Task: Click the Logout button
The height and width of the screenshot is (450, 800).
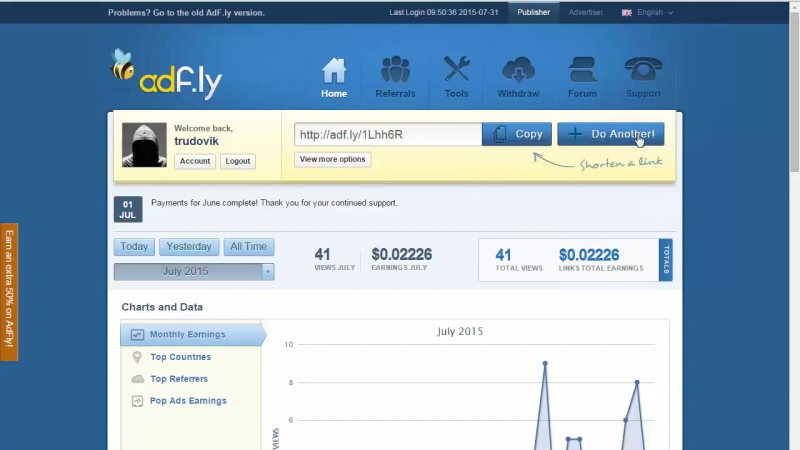Action: [x=238, y=161]
